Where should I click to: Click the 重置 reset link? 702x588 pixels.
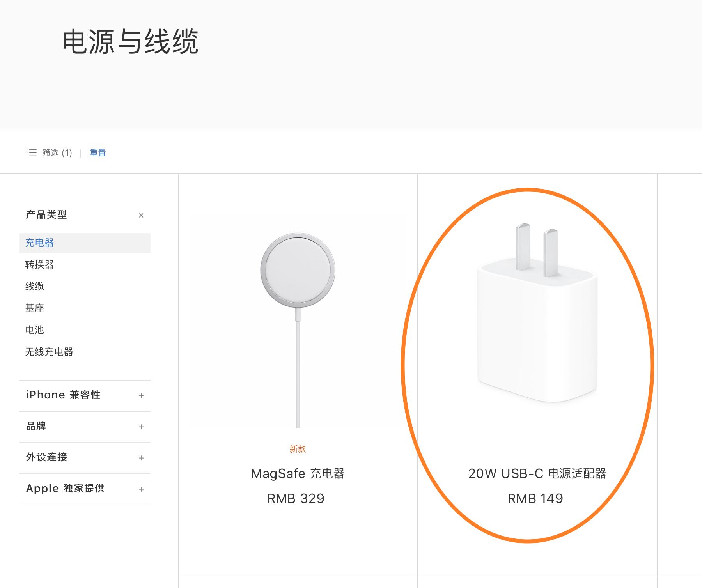(x=98, y=153)
